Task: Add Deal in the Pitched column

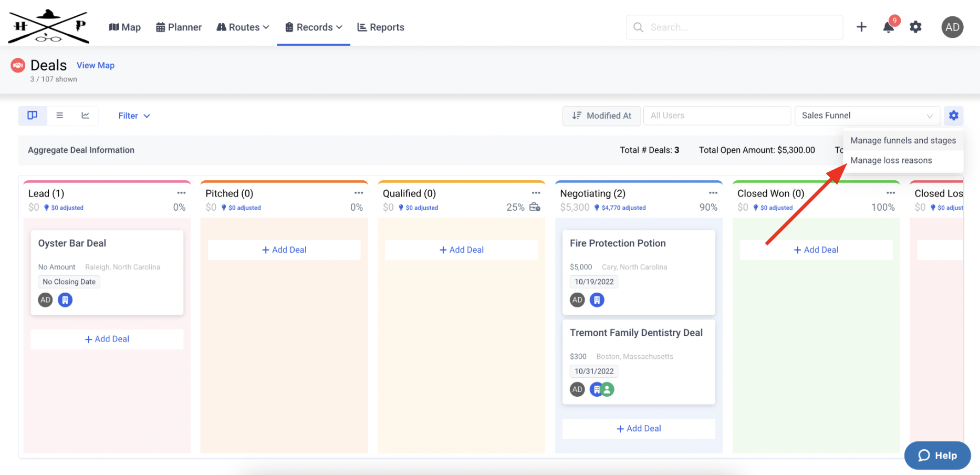Action: [x=284, y=250]
